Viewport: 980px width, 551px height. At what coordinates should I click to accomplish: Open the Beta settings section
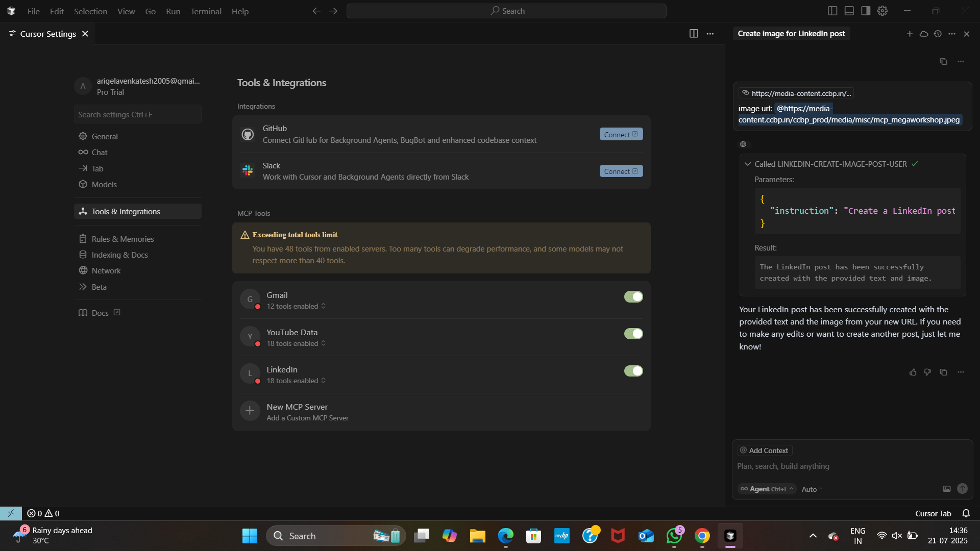pos(138,287)
